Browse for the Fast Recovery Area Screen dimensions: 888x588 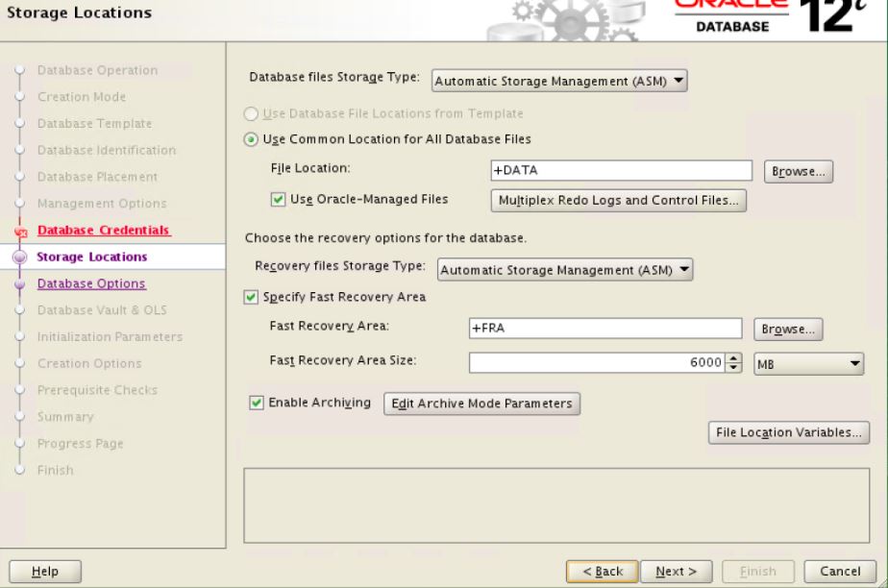[x=788, y=330]
